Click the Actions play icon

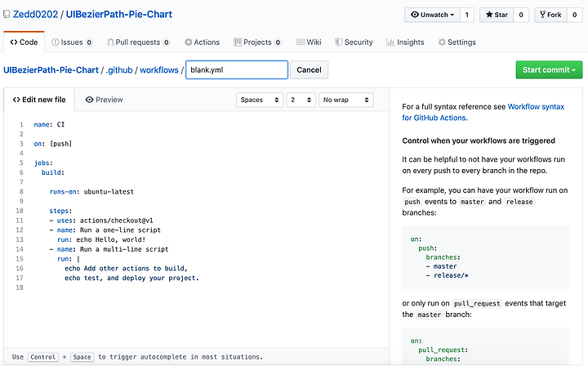pos(189,42)
